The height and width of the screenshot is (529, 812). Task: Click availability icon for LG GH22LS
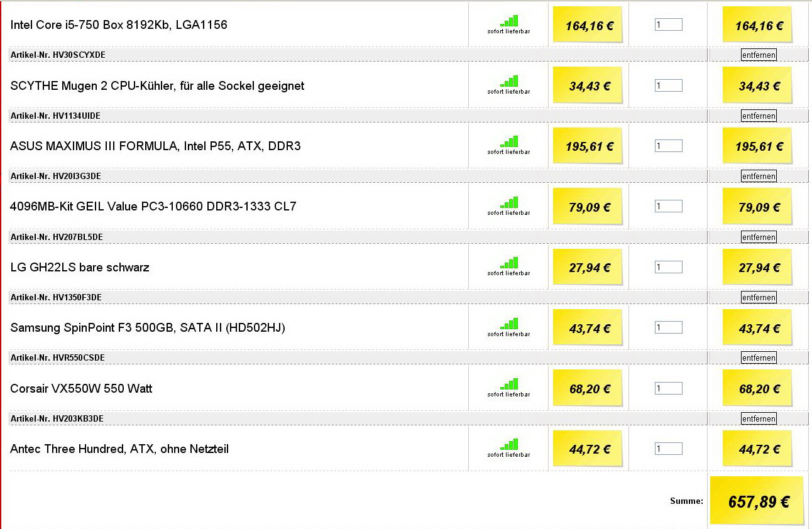pos(509,263)
